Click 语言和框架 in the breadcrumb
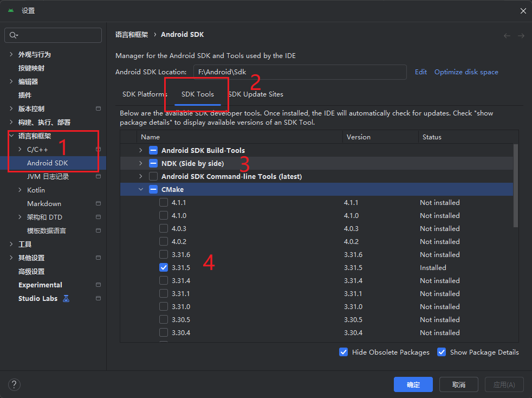532x398 pixels. [x=132, y=35]
